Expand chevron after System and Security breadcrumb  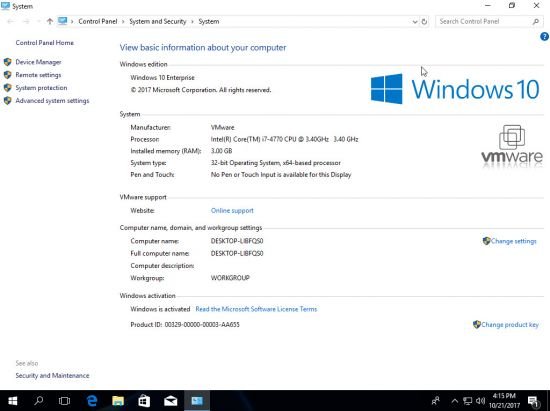point(193,22)
